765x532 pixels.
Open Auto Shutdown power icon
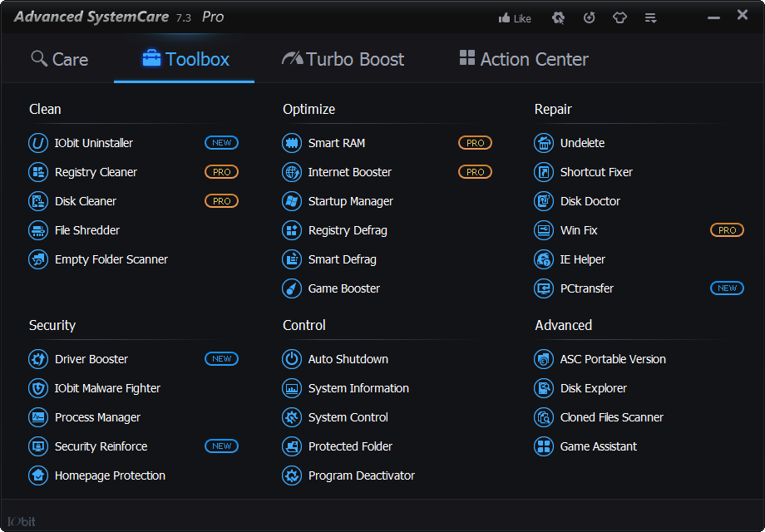[292, 359]
